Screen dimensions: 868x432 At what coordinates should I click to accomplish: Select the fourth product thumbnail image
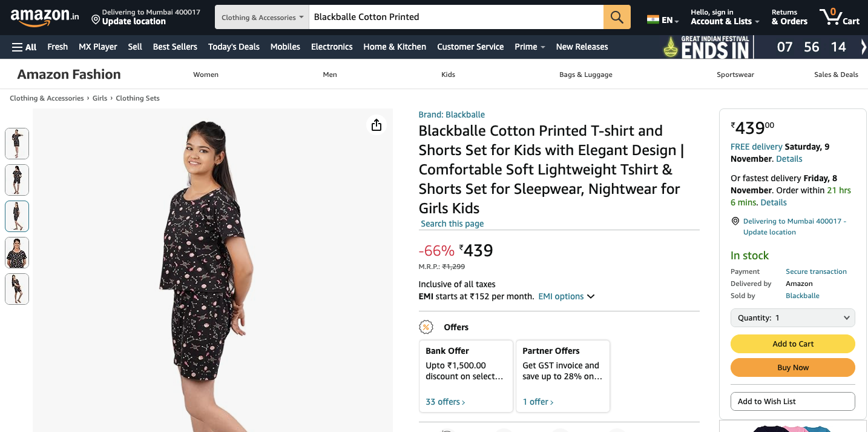click(x=17, y=253)
